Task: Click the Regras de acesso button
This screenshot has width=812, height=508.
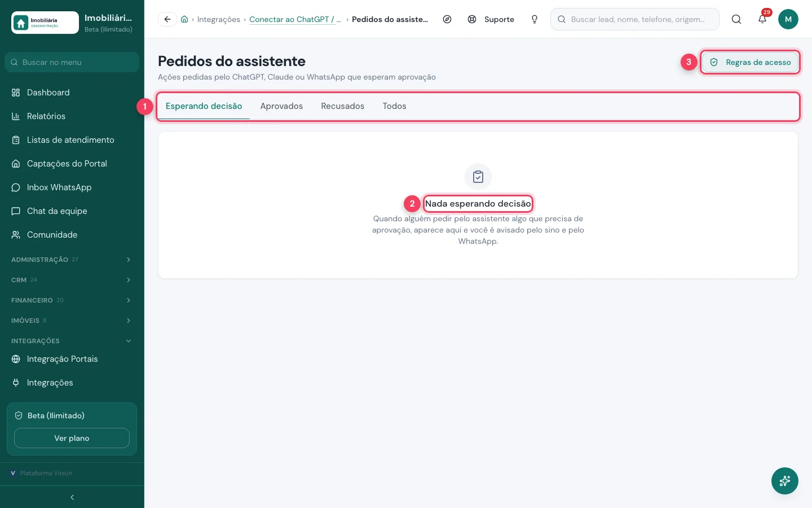Action: (750, 62)
